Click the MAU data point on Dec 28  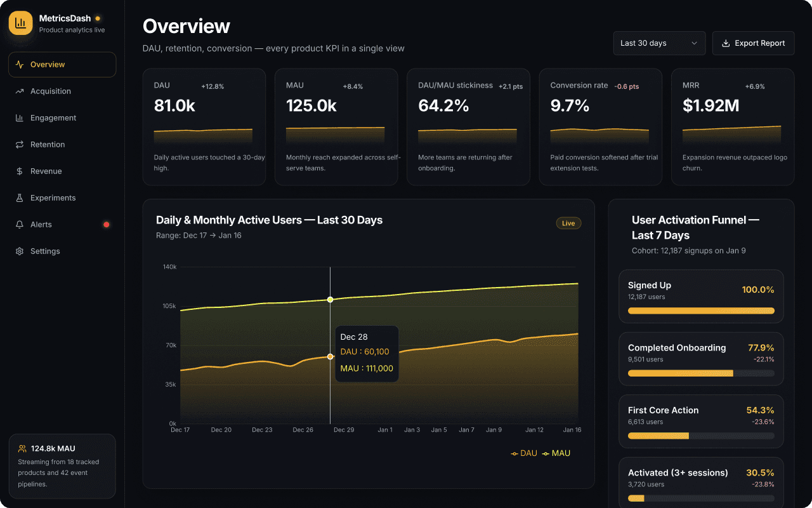[x=330, y=300]
